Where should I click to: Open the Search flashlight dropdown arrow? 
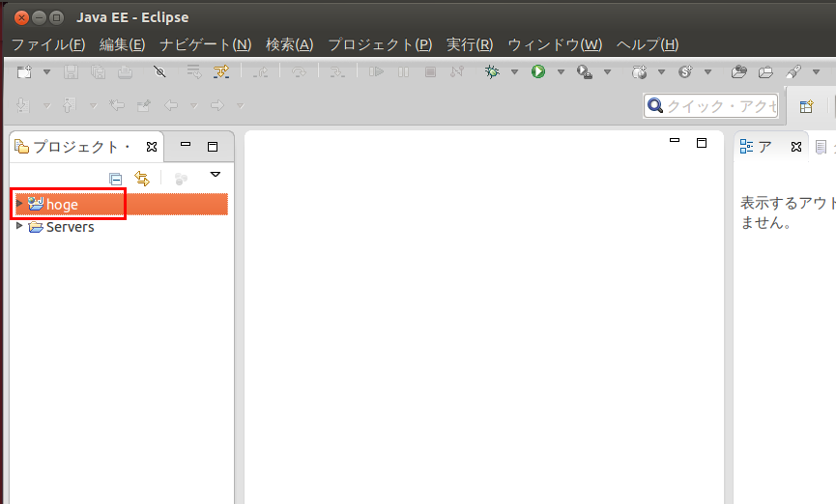click(x=816, y=71)
